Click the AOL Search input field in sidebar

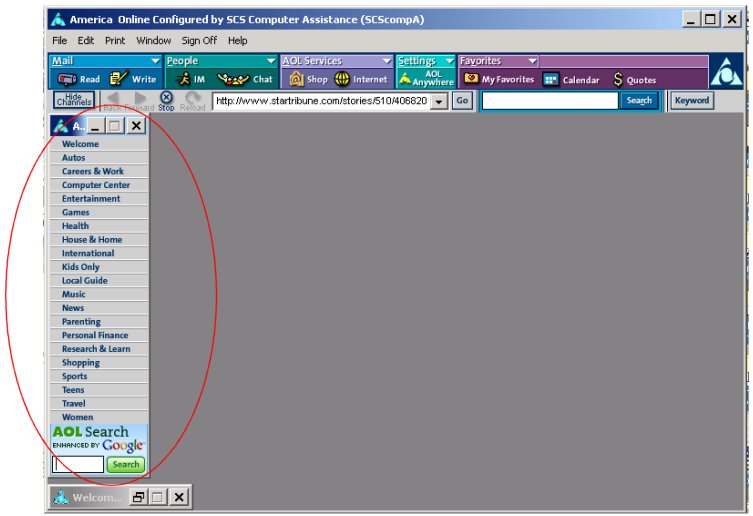coord(78,465)
